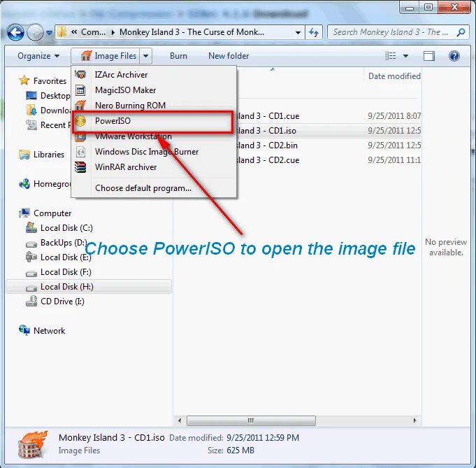
Task: Open the Downloads favorite
Action: [55, 111]
